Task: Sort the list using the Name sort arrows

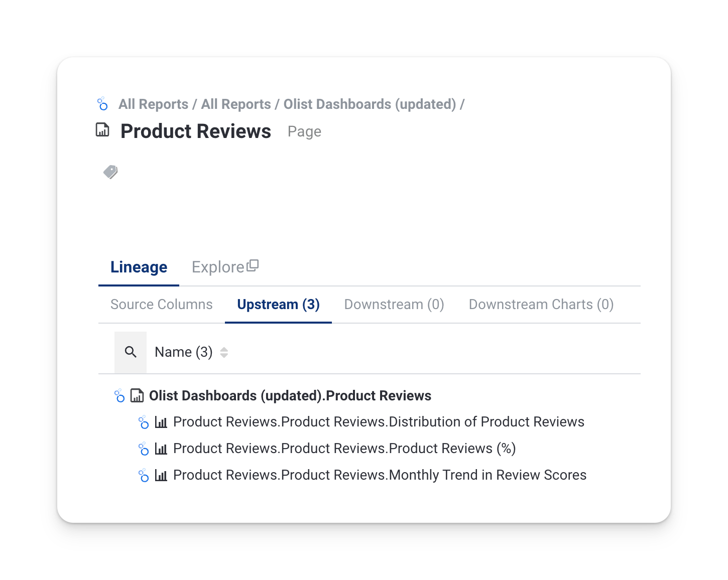Action: (x=224, y=353)
